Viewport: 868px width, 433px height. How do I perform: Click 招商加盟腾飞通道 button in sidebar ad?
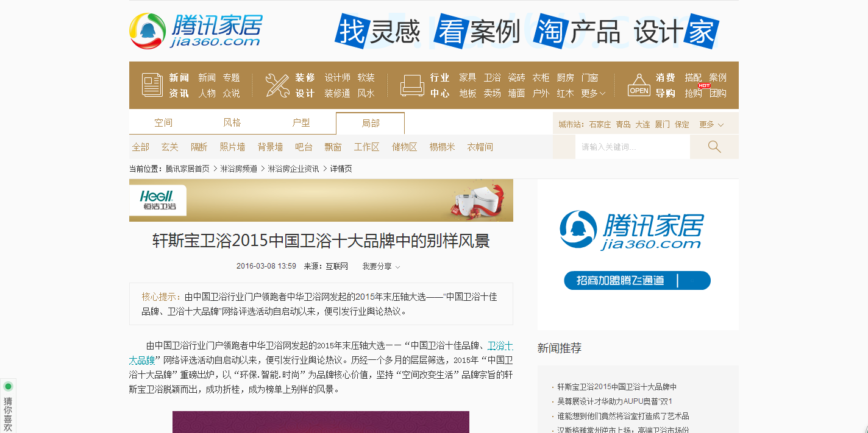click(x=637, y=280)
